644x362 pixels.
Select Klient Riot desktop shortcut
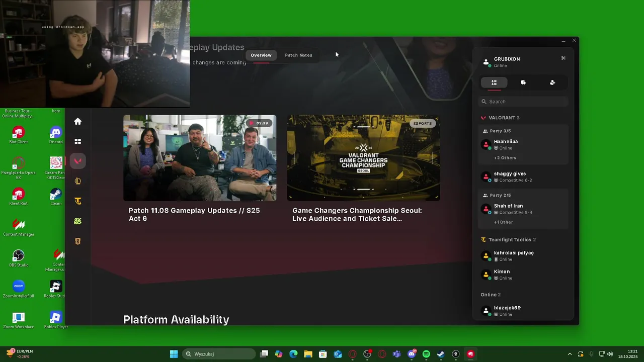click(x=19, y=197)
